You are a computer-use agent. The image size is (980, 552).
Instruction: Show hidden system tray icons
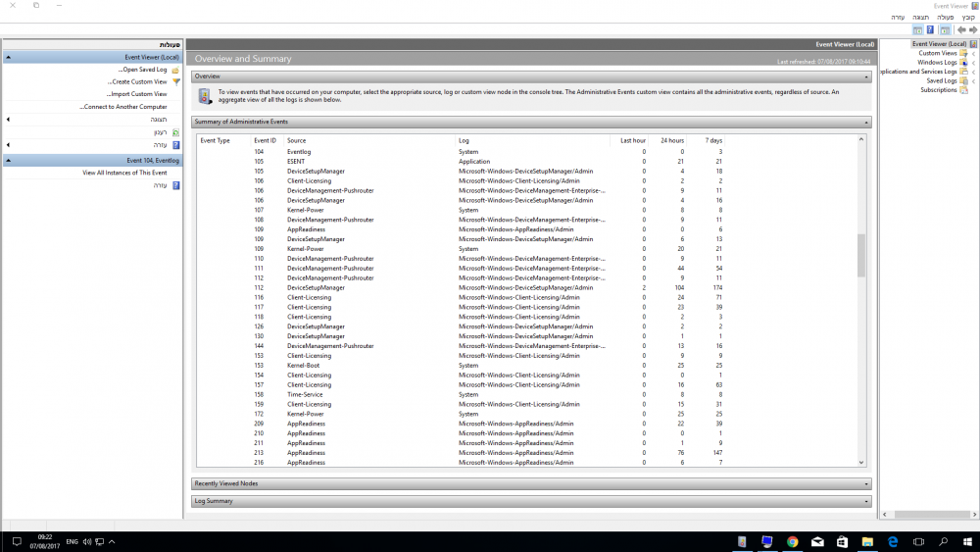pos(112,542)
